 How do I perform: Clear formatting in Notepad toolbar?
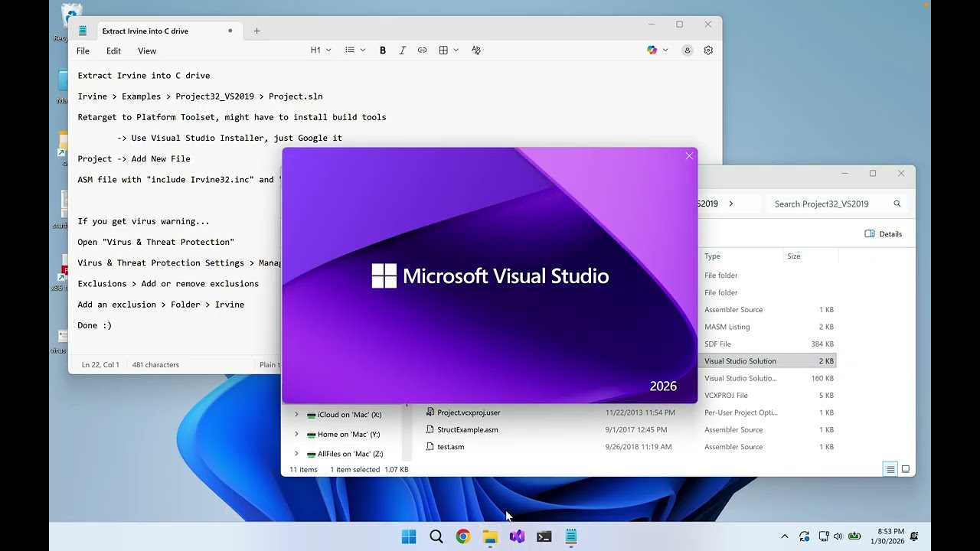(476, 51)
